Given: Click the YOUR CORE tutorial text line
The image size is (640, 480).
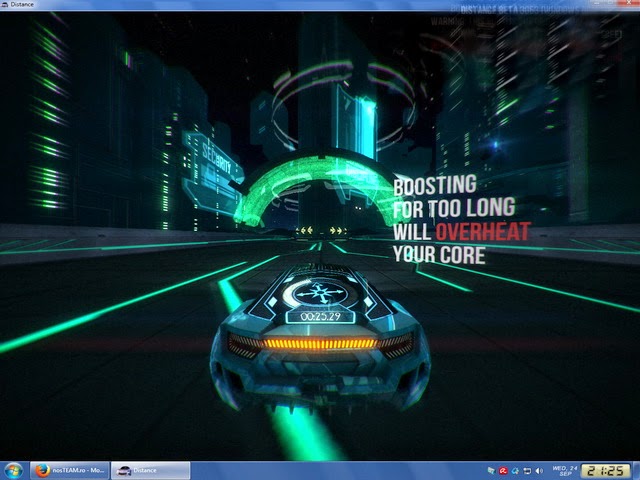Looking at the screenshot, I should click(440, 255).
